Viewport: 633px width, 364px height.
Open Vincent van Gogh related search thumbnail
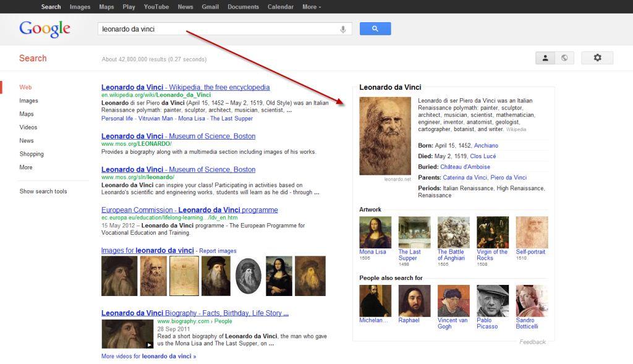coord(453,300)
